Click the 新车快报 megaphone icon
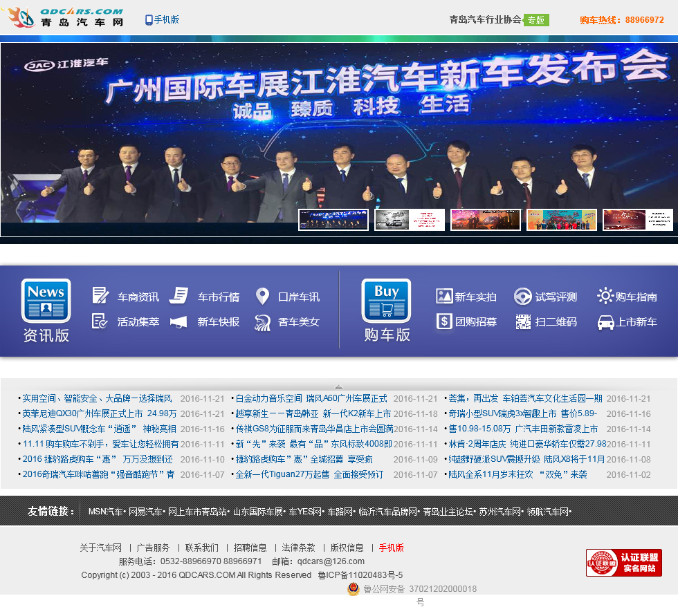Viewport: 678px width, 616px height. [x=178, y=321]
